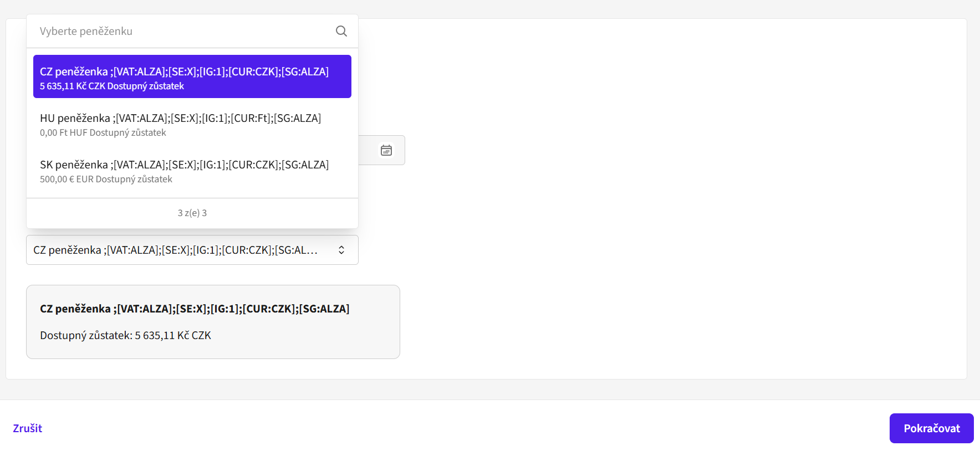Click the empty white footer bar
Image resolution: width=980 pixels, height=456 pixels.
[x=466, y=428]
